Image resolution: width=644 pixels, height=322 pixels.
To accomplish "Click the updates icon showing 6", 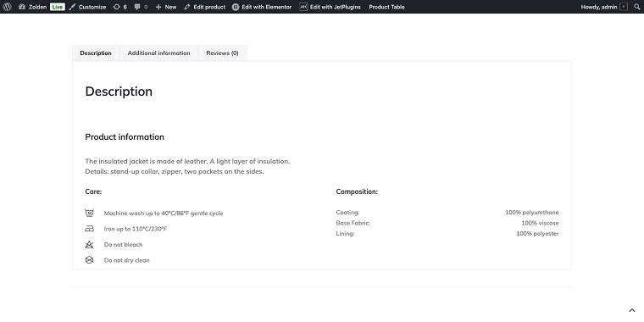I will click(117, 7).
